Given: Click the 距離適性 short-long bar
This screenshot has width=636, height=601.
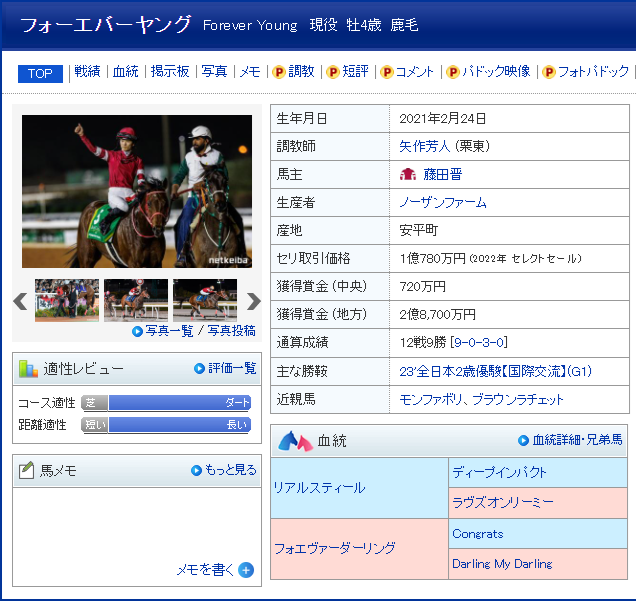Looking at the screenshot, I should pyautogui.click(x=166, y=425).
